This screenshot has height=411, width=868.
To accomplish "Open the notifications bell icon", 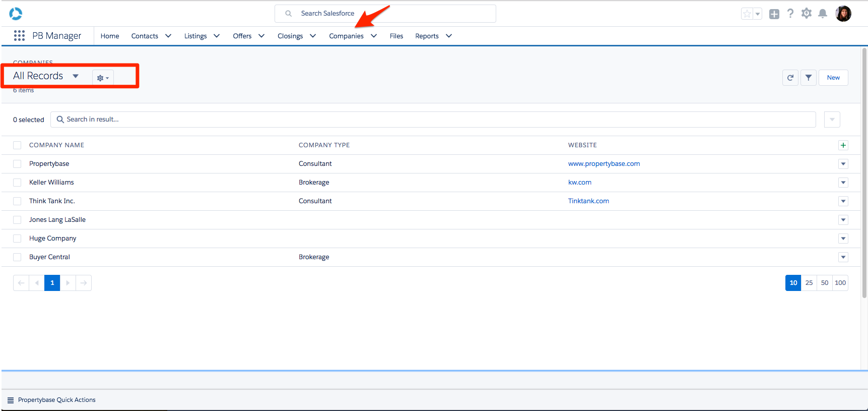I will click(823, 14).
